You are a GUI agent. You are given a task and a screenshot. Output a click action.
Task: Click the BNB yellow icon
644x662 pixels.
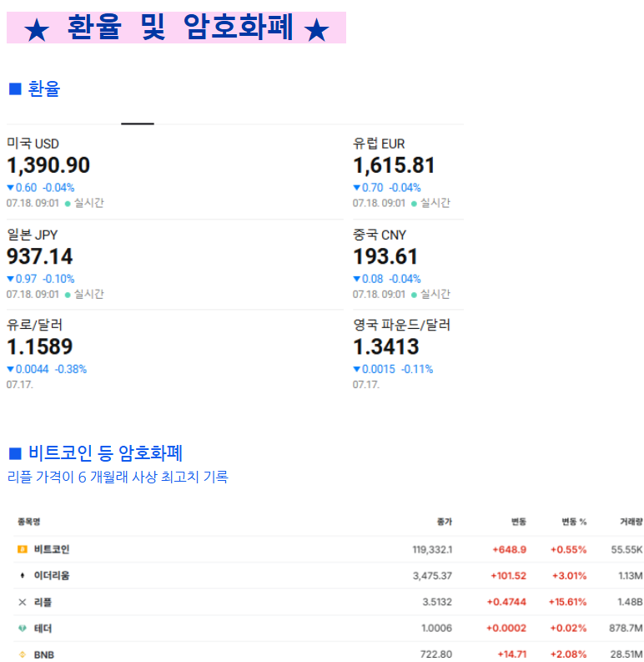point(23,654)
